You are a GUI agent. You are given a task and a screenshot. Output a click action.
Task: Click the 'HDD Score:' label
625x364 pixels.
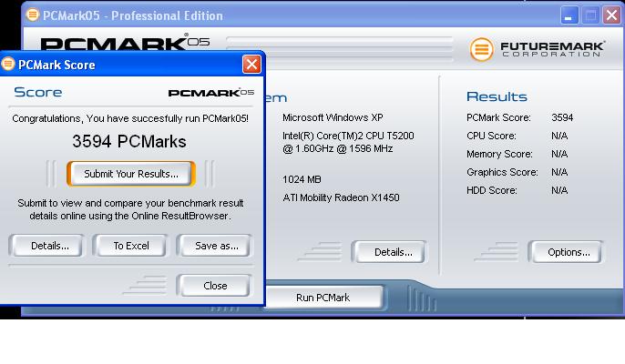click(492, 190)
